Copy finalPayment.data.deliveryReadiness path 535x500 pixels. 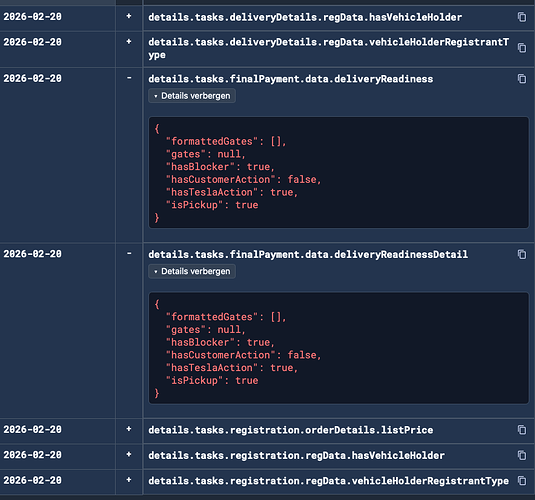[x=522, y=79]
